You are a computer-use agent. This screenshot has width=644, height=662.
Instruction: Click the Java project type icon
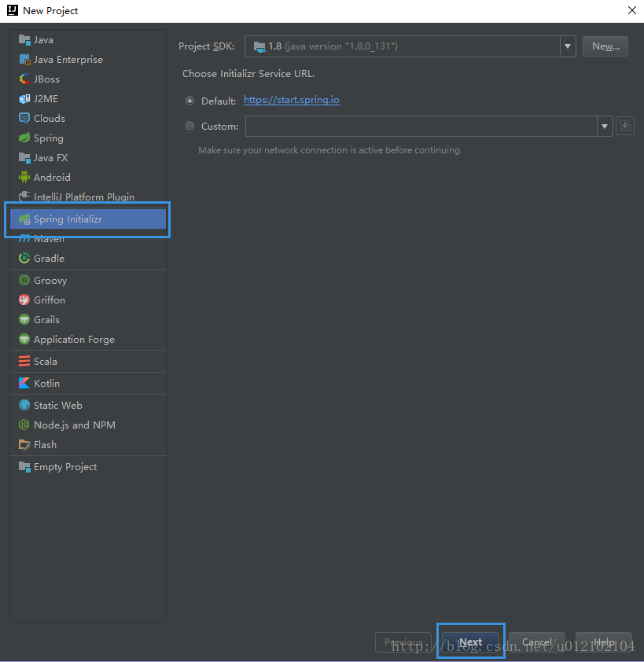[24, 40]
